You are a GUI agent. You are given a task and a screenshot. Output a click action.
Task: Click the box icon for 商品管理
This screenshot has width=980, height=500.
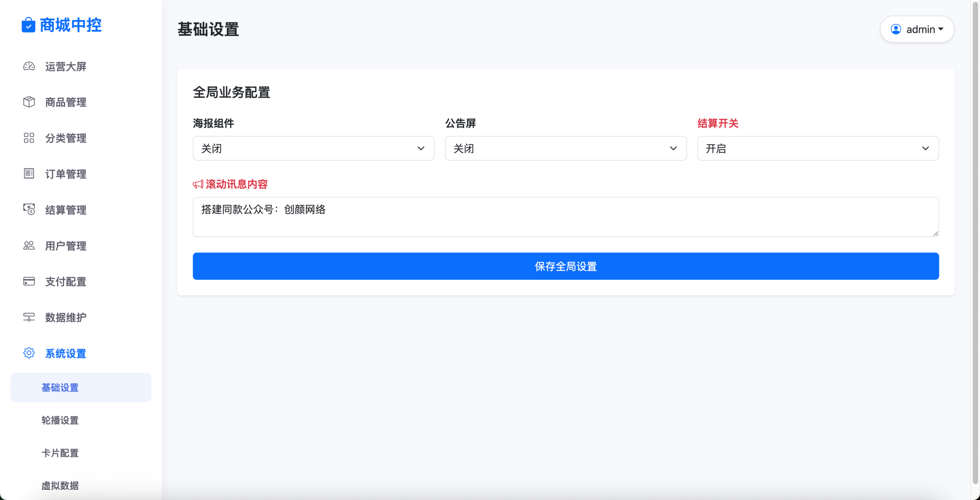click(29, 102)
